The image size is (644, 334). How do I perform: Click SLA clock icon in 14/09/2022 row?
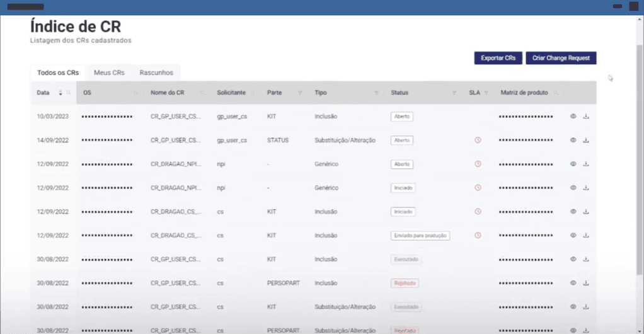pos(478,140)
